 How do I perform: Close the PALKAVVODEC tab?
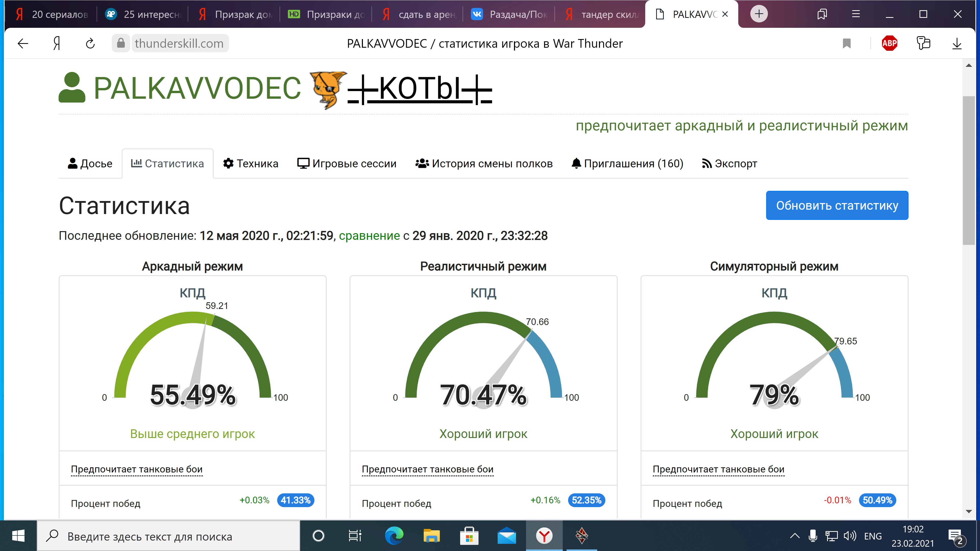tap(725, 14)
